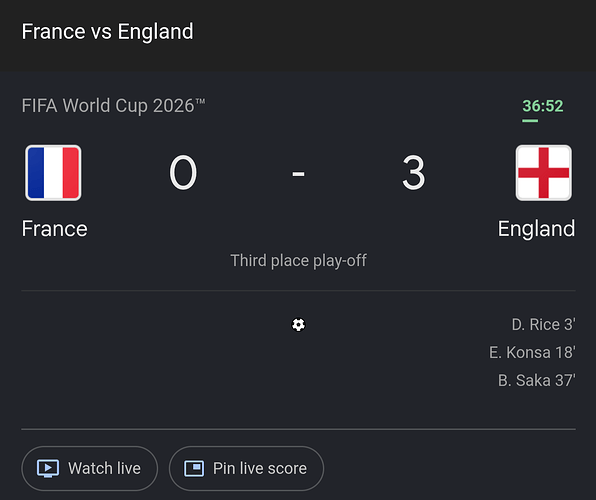Click France's score of 0
The height and width of the screenshot is (500, 596).
click(183, 173)
